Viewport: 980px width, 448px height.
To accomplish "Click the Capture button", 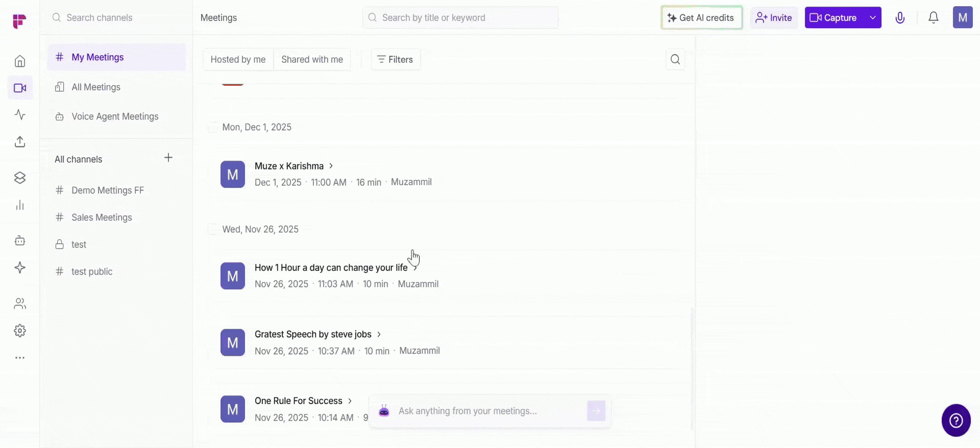I will coord(834,18).
